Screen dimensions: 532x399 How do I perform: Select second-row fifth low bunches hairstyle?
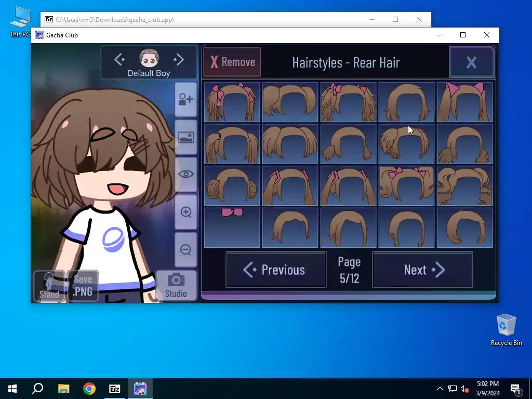pyautogui.click(x=465, y=144)
